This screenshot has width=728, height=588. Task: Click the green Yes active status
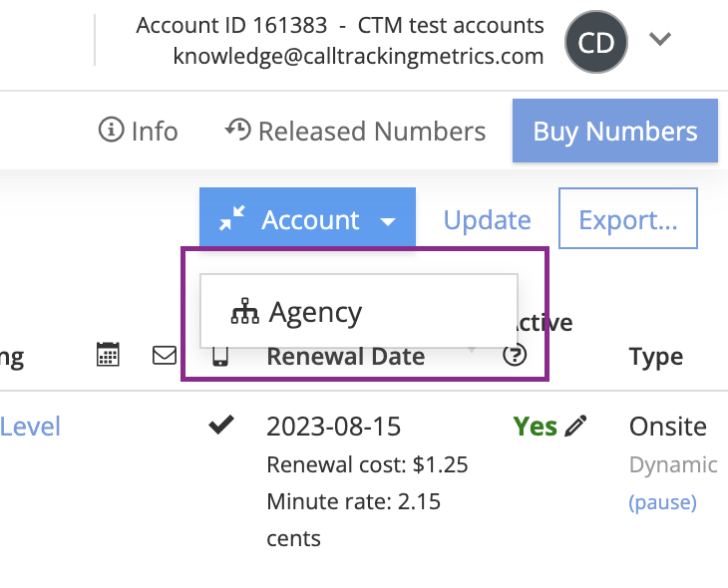click(x=535, y=427)
